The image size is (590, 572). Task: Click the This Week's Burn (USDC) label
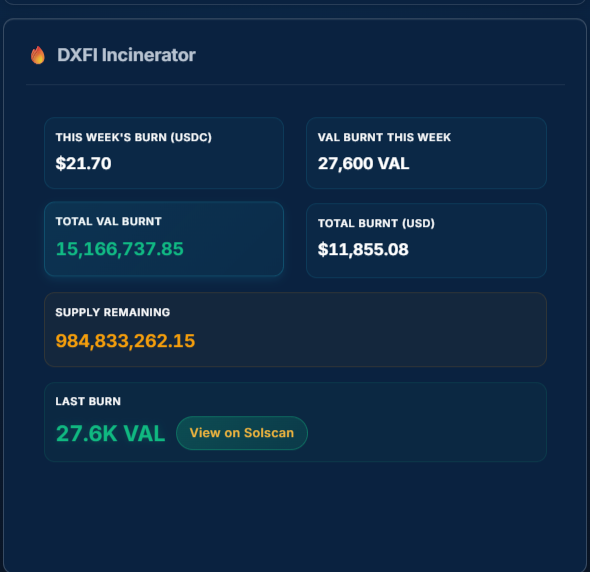click(134, 137)
